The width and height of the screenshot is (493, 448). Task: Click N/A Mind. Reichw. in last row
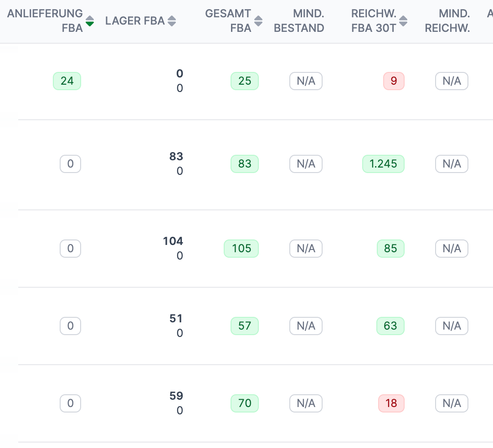click(x=452, y=403)
